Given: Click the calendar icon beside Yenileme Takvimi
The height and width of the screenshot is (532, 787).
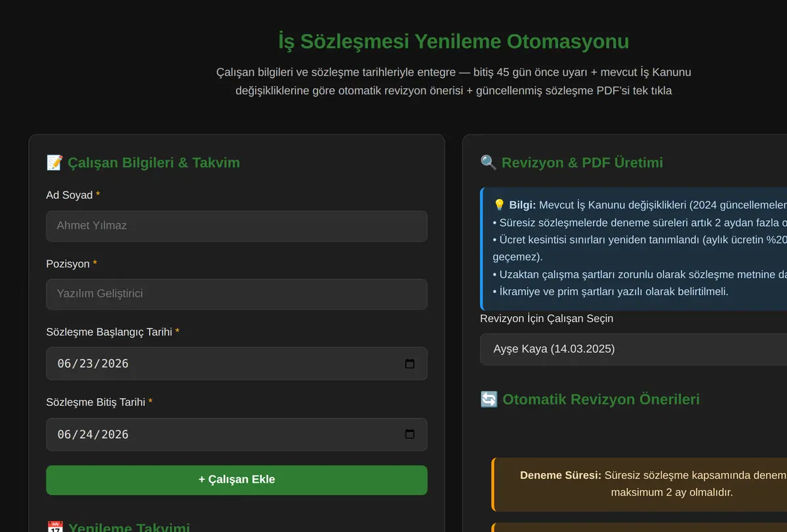Looking at the screenshot, I should tap(55, 528).
